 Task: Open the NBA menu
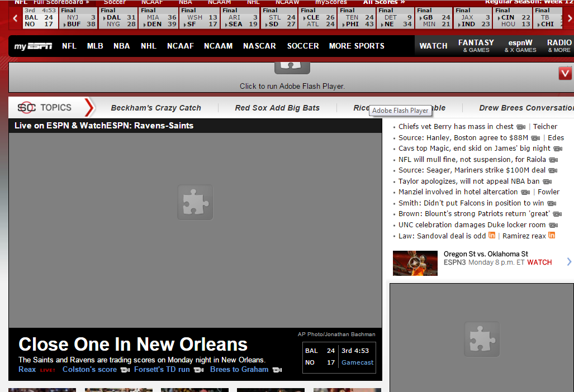pyautogui.click(x=121, y=46)
